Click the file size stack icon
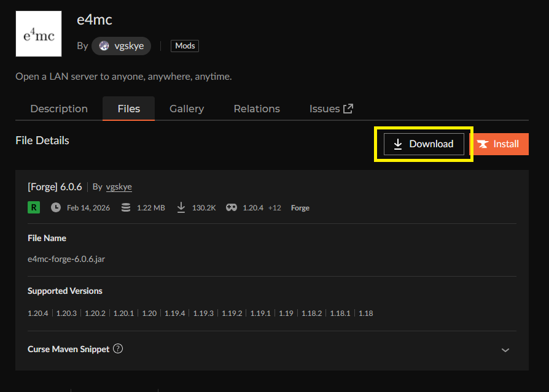Screen dimensions: 549x392 point(126,207)
